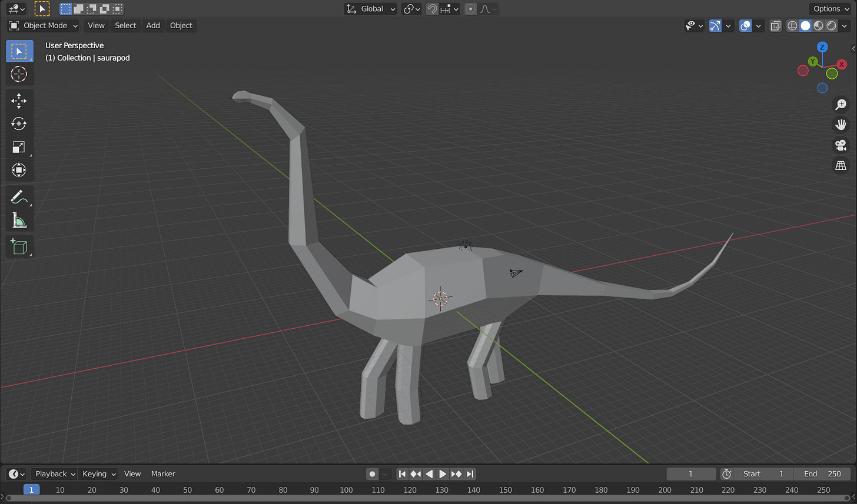Toggle proportional editing
This screenshot has height=504, width=857.
[470, 9]
